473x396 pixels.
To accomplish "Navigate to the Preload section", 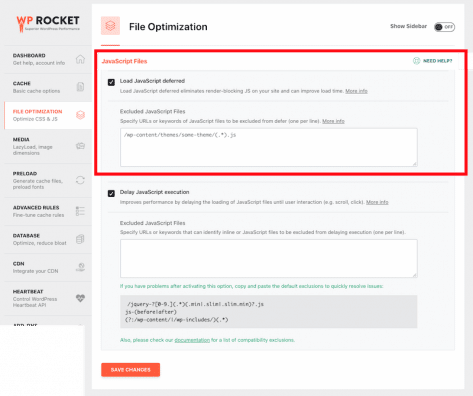I will click(48, 180).
